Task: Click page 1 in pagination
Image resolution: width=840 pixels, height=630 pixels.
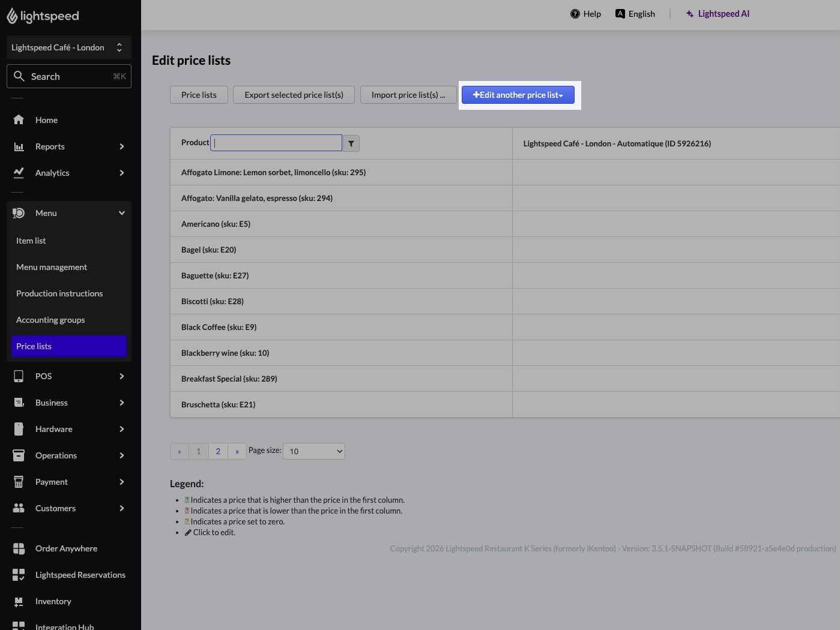Action: [199, 451]
